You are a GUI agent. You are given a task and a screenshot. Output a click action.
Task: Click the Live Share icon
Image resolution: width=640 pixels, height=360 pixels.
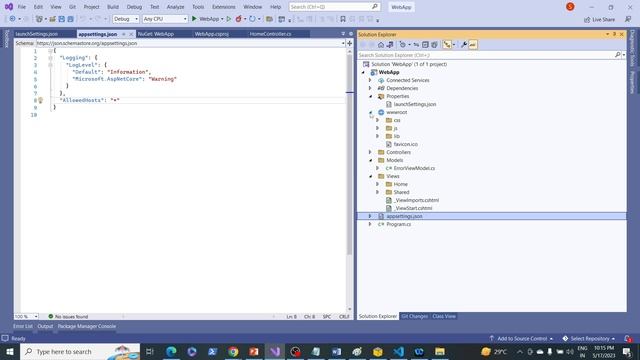[599, 20]
